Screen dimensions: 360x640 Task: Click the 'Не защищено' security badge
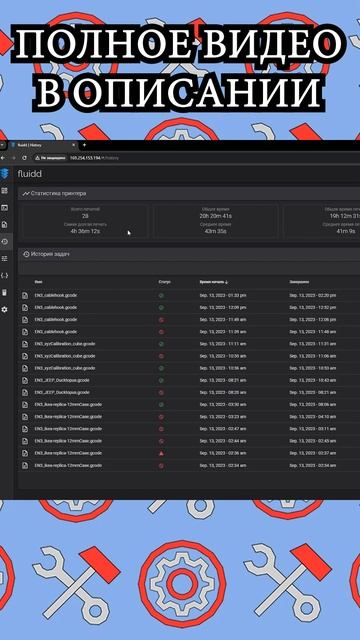(x=50, y=158)
